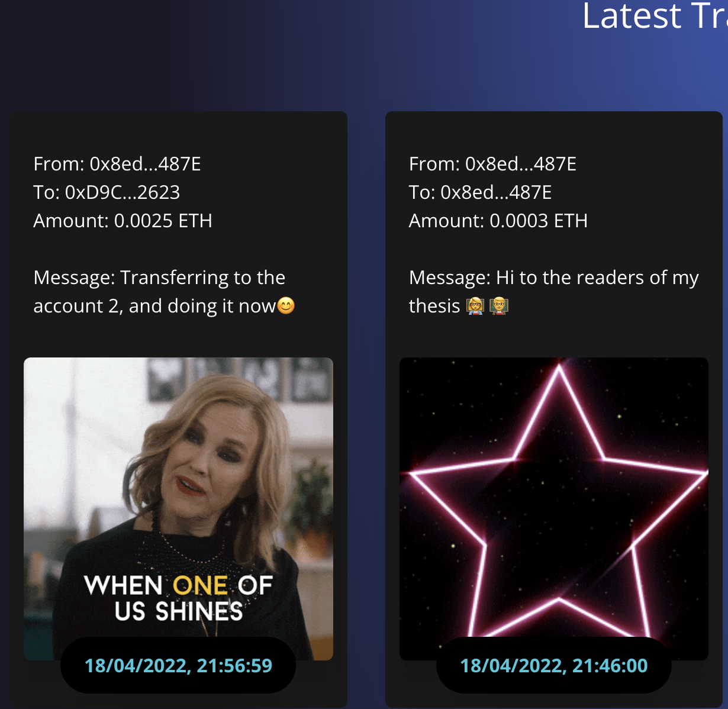Open the glowing pink star GIF
Viewport: 728px width, 709px height.
pos(554,508)
